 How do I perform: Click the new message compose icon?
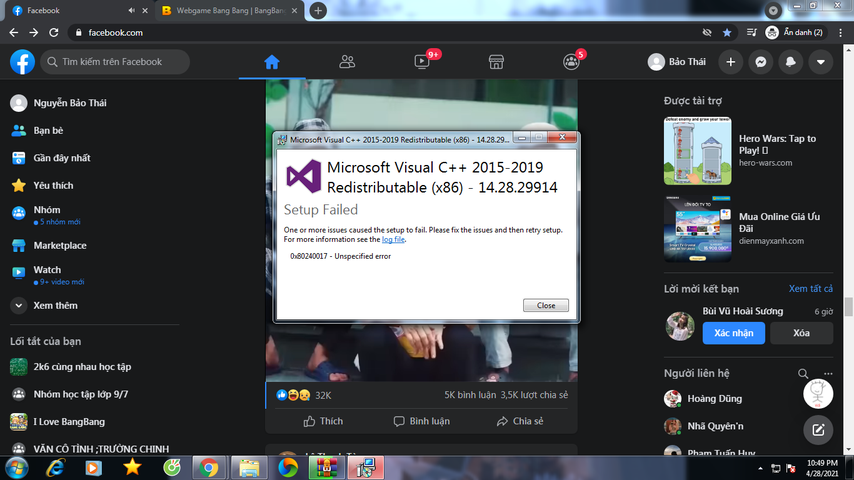[x=818, y=430]
